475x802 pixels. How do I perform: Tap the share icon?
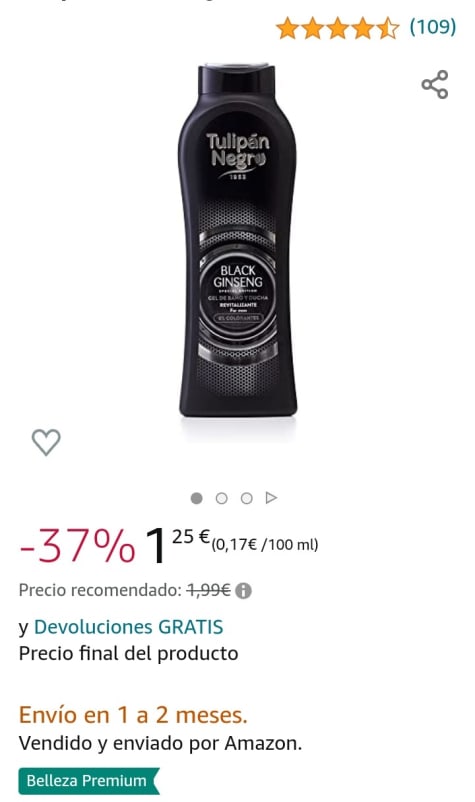[435, 84]
